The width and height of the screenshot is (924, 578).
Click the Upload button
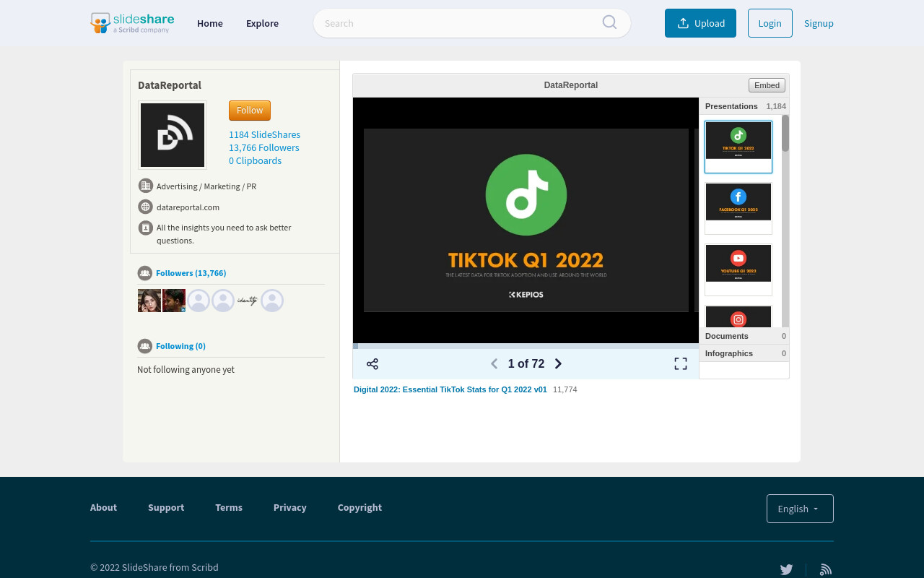tap(700, 23)
